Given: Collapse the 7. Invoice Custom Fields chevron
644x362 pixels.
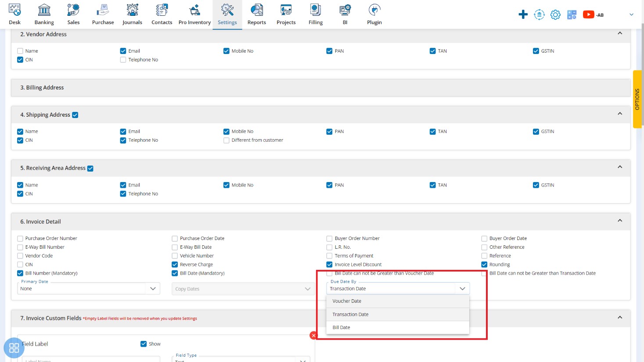Looking at the screenshot, I should click(620, 317).
